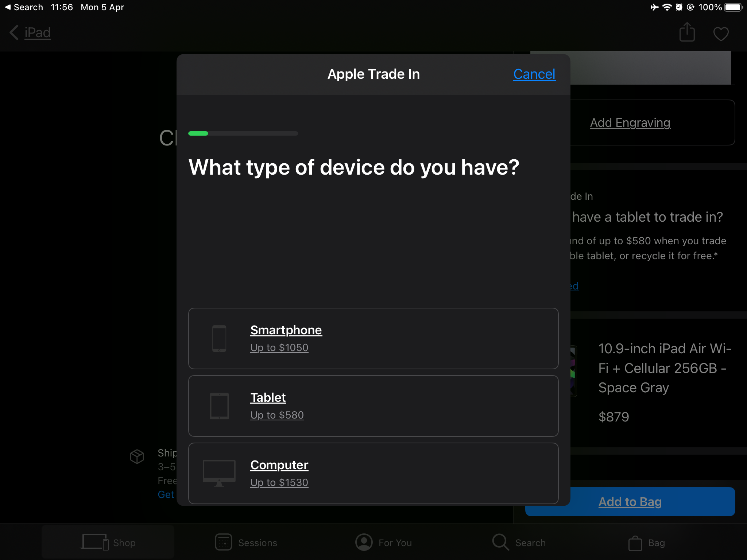Tap the Sessions calendar icon
Screen dimensions: 747x560
click(223, 542)
